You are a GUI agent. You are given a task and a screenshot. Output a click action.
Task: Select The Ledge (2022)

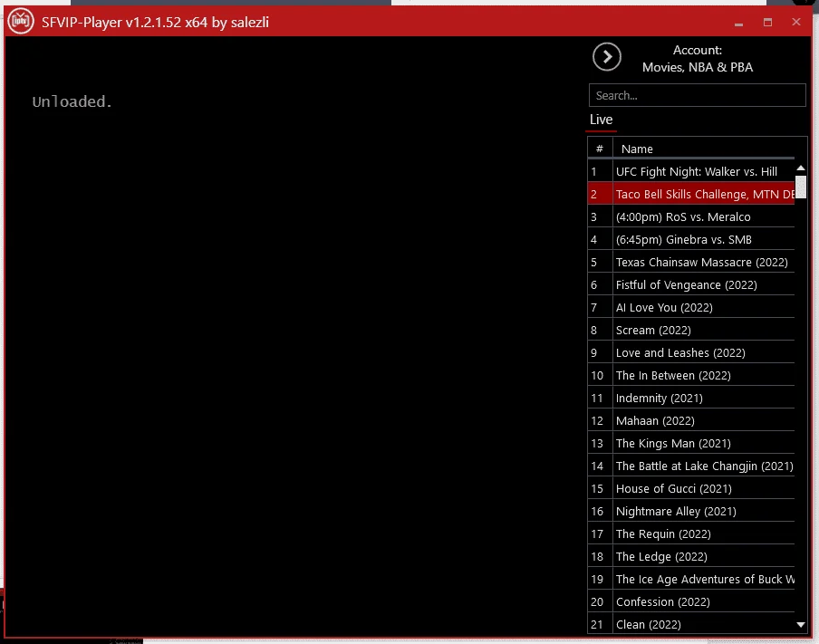coord(691,557)
